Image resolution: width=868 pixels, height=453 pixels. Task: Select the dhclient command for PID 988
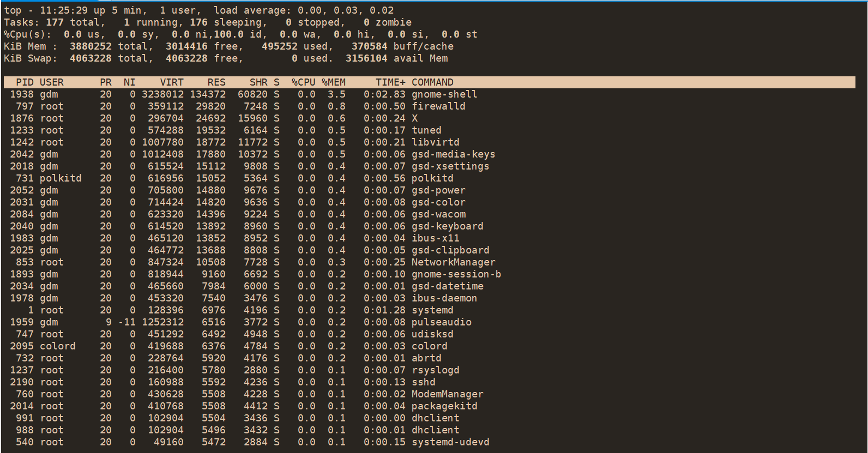click(x=436, y=430)
